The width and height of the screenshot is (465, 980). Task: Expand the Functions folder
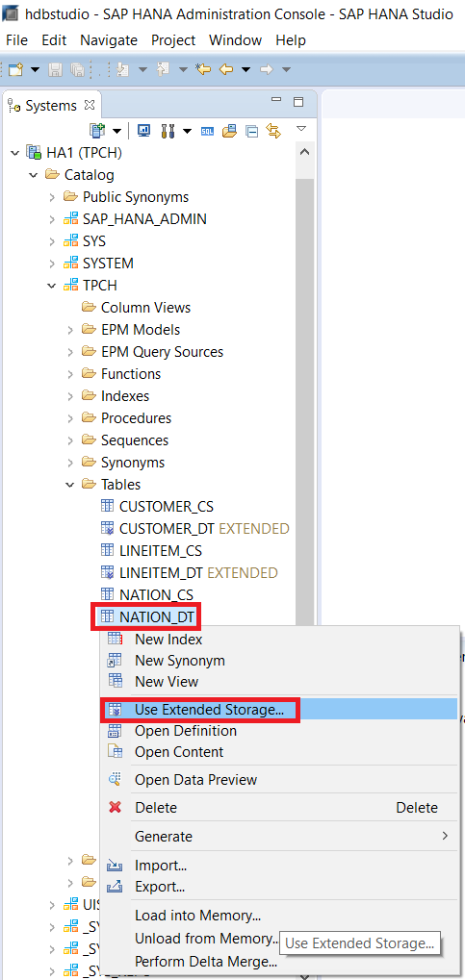pyautogui.click(x=70, y=374)
